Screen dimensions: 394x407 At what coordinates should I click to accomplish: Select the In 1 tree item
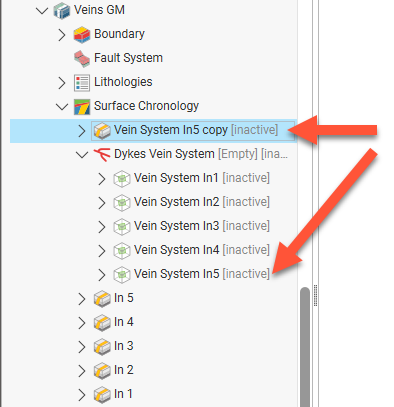tap(123, 394)
